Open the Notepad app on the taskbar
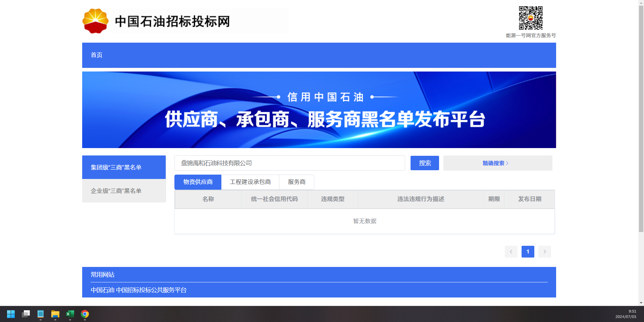The image size is (644, 322). [41, 314]
